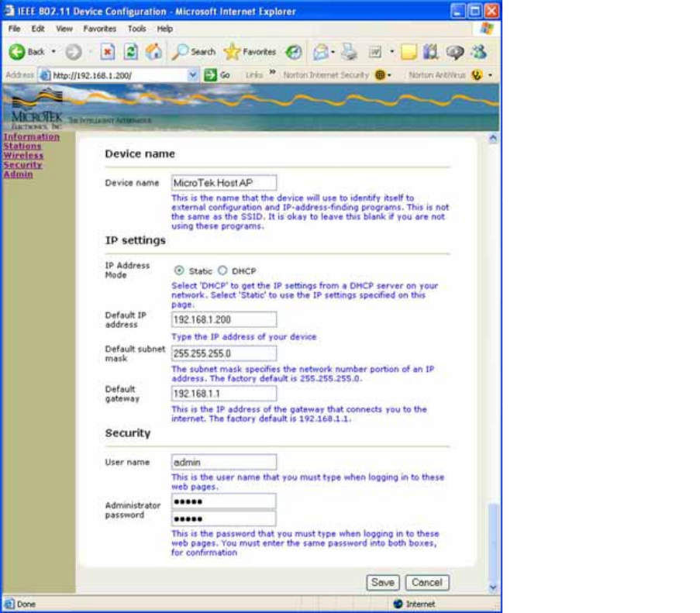Click the password confirmation field
This screenshot has width=700, height=613.
point(224,518)
